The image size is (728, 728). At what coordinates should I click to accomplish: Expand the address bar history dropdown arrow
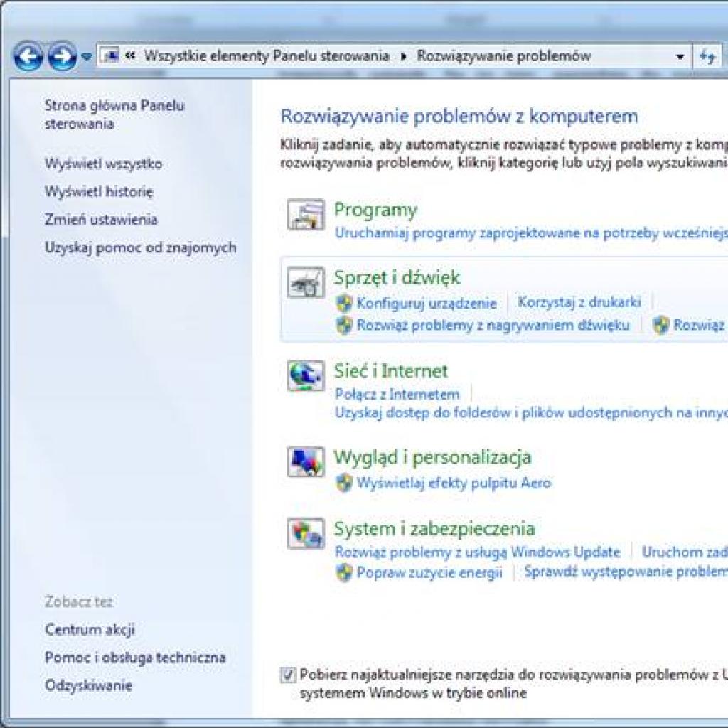point(680,57)
